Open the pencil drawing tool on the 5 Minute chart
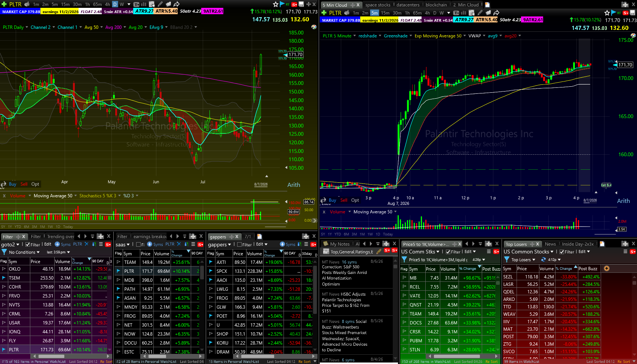Viewport: 637px width, 364px height. (480, 13)
